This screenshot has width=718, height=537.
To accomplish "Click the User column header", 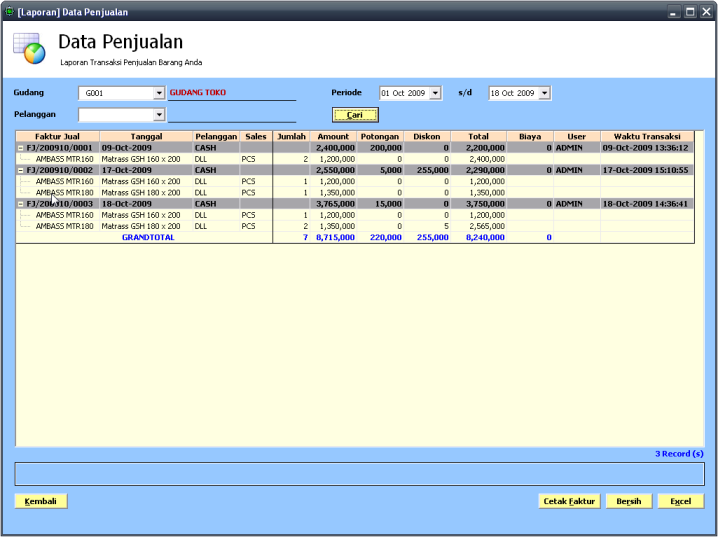I will (577, 136).
